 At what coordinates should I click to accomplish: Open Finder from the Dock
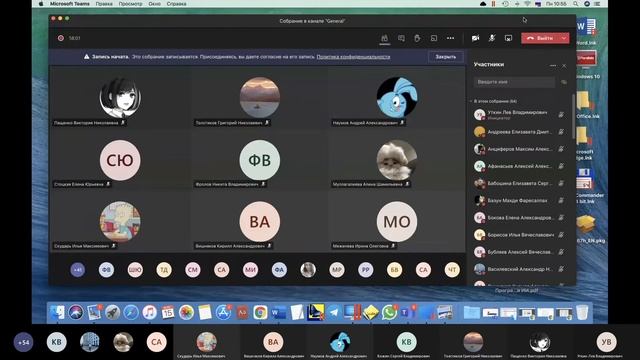[x=57, y=313]
